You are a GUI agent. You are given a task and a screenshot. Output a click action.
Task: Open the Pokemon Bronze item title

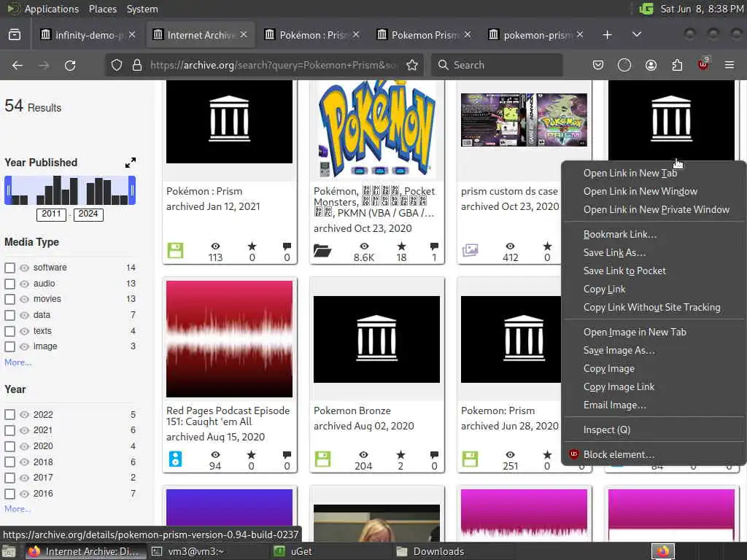(352, 411)
